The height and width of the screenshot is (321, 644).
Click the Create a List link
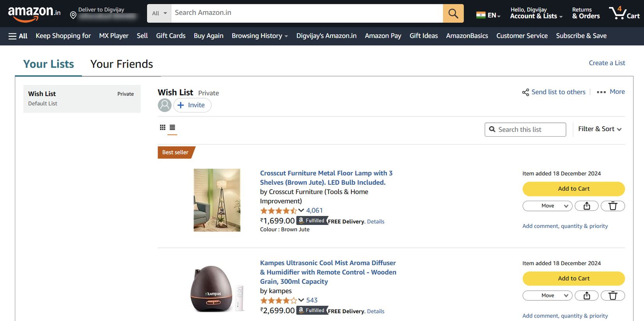607,63
